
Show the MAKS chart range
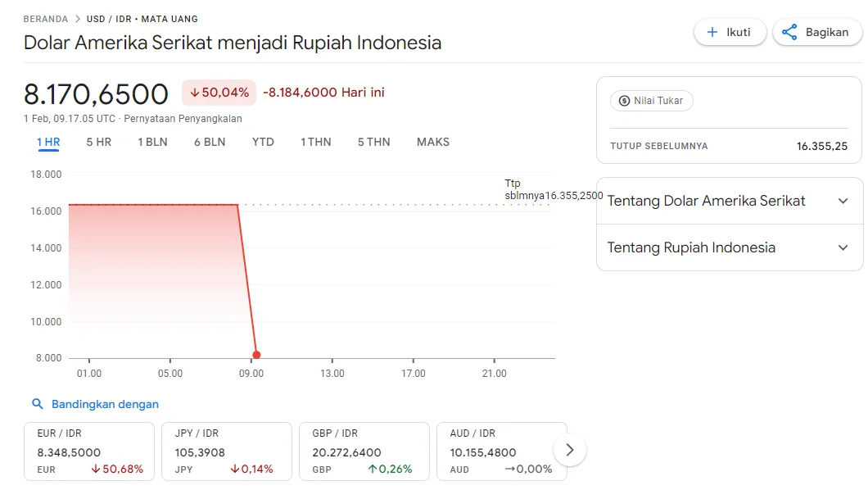pos(433,142)
